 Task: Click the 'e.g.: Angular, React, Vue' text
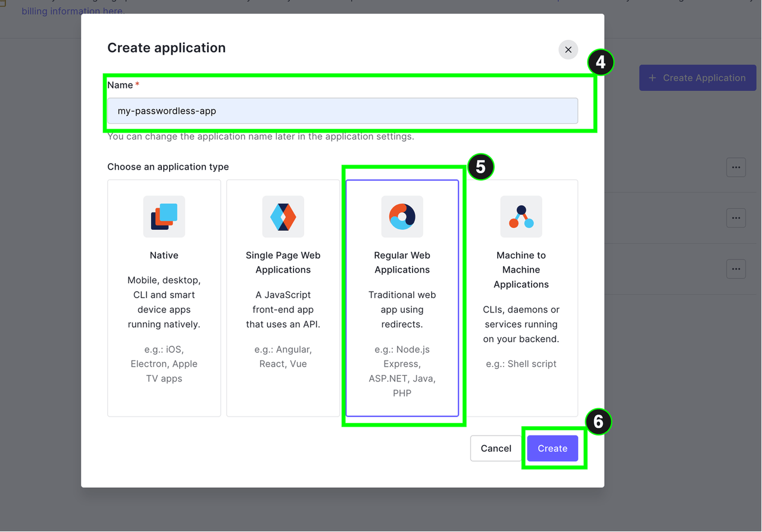click(283, 356)
